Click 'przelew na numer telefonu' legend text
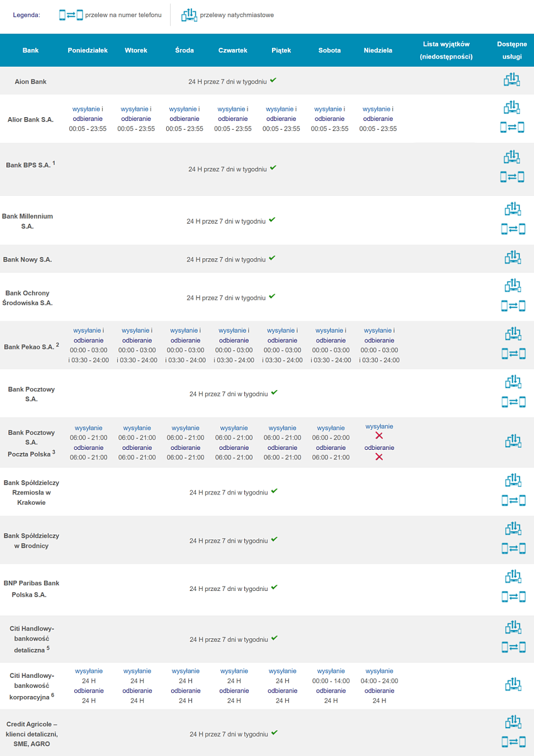Image resolution: width=534 pixels, height=756 pixels. point(123,14)
